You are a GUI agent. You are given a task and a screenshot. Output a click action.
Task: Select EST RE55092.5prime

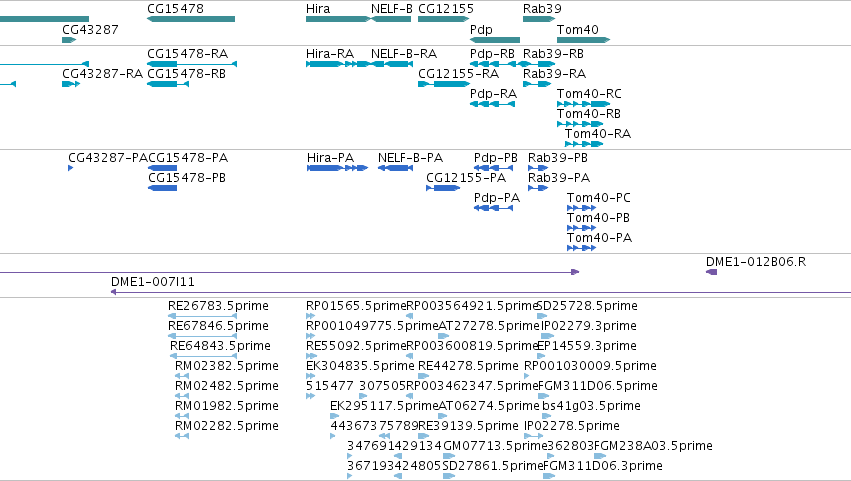pyautogui.click(x=310, y=357)
